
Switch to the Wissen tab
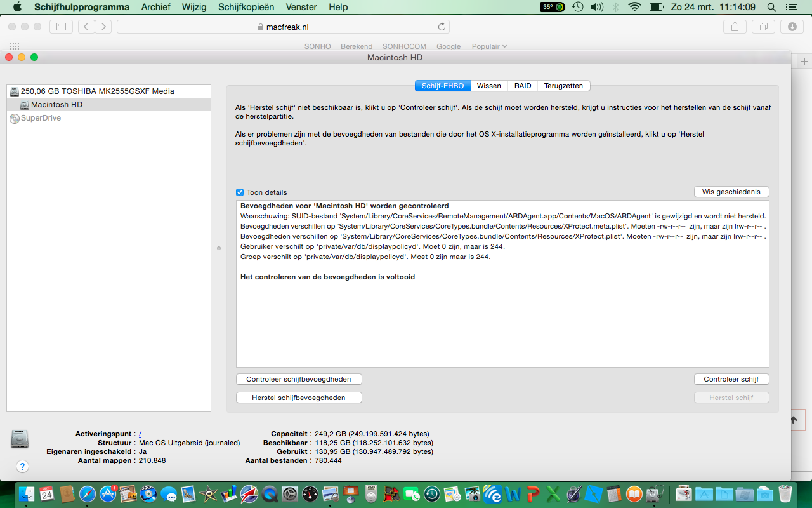(488, 86)
